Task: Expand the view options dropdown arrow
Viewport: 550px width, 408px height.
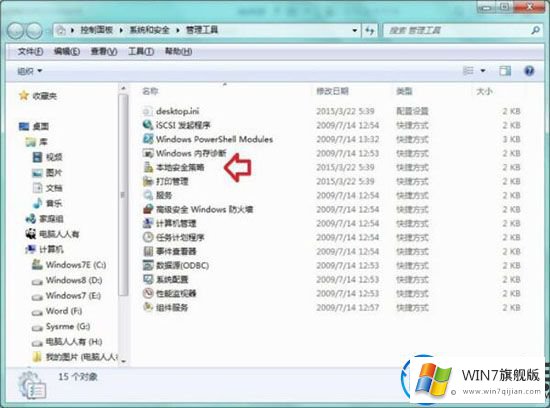Action: click(x=483, y=71)
